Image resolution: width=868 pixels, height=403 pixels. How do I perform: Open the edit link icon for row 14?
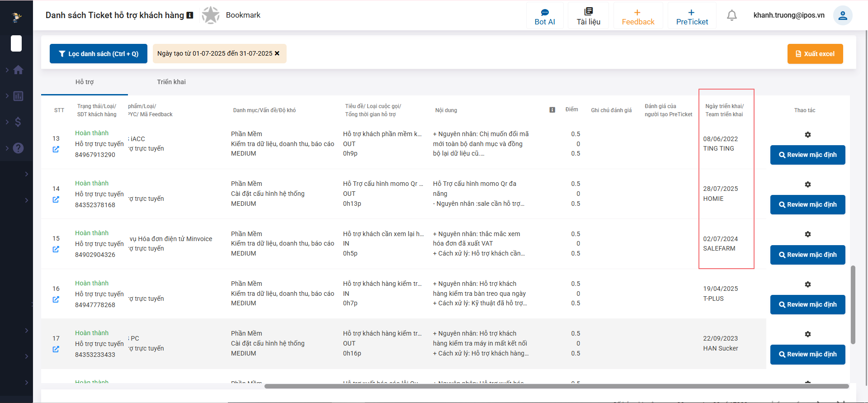[x=56, y=199]
